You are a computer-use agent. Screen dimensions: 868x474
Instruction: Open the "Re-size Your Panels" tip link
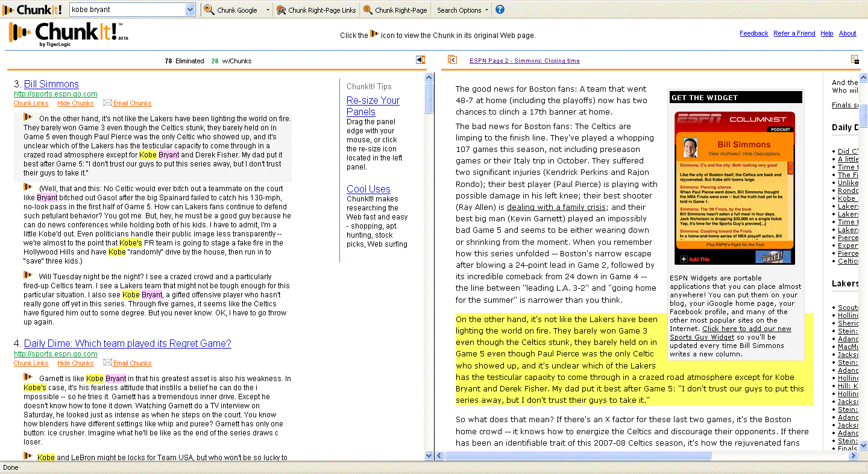point(373,106)
